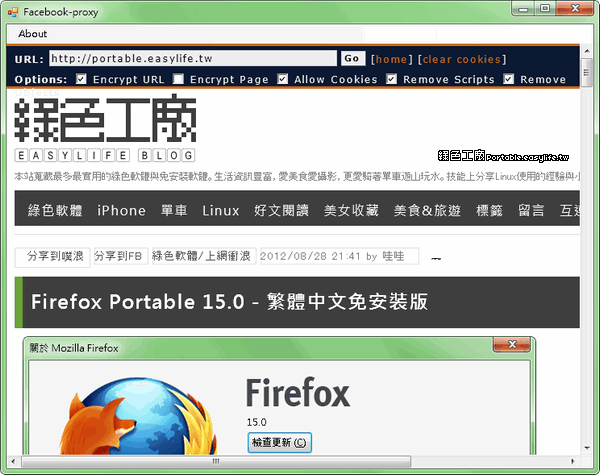This screenshot has height=475, width=600.
Task: Click the horizontal scrollbar left arrow
Action: [x=13, y=461]
